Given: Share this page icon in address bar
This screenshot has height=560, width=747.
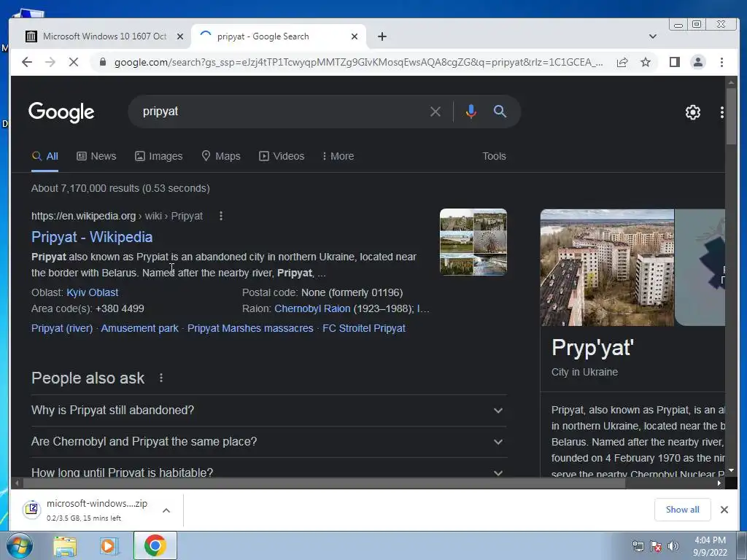Looking at the screenshot, I should pyautogui.click(x=622, y=63).
